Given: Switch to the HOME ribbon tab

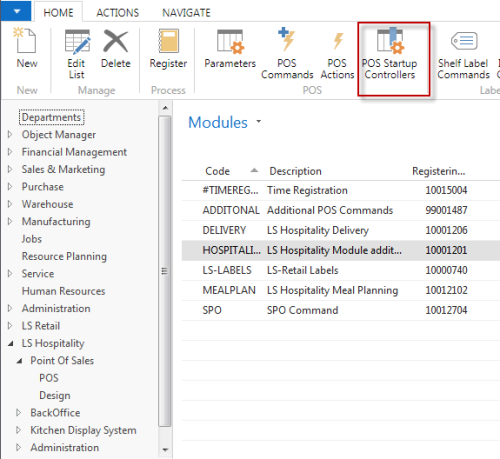Looking at the screenshot, I should (58, 13).
